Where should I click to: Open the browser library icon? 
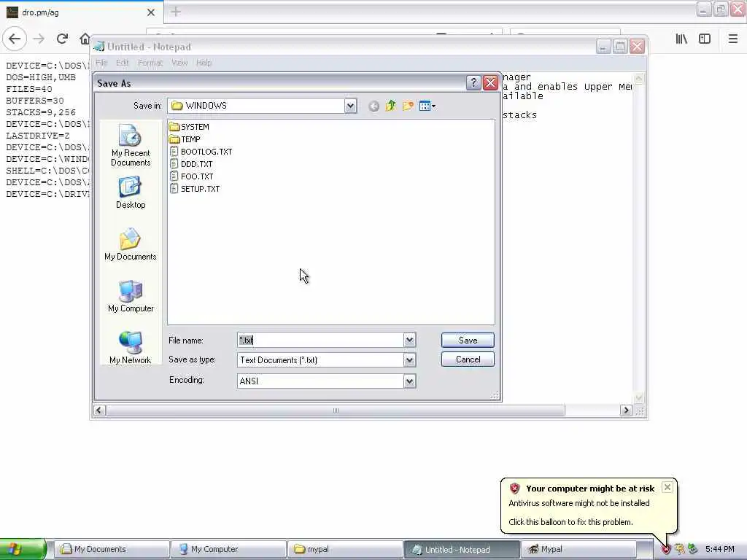point(681,39)
